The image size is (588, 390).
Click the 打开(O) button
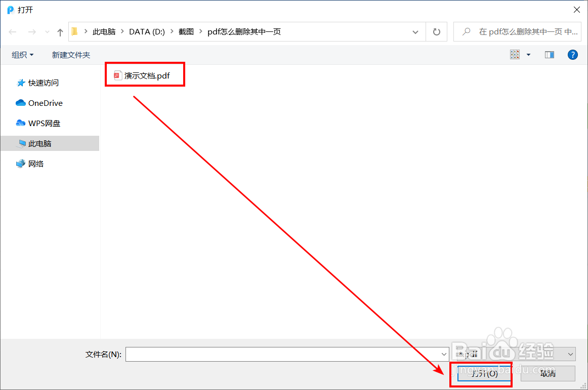pyautogui.click(x=481, y=373)
